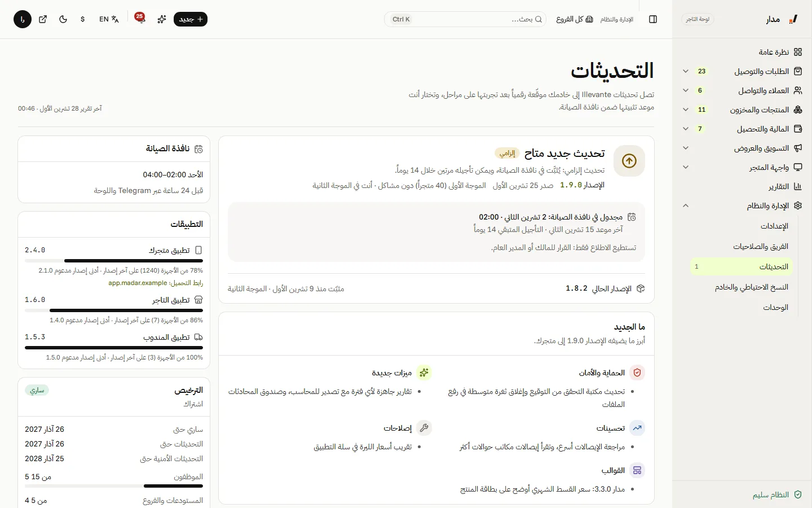Image resolution: width=812 pixels, height=508 pixels.
Task: Open الوحدات modules submenu item
Action: tap(742, 307)
